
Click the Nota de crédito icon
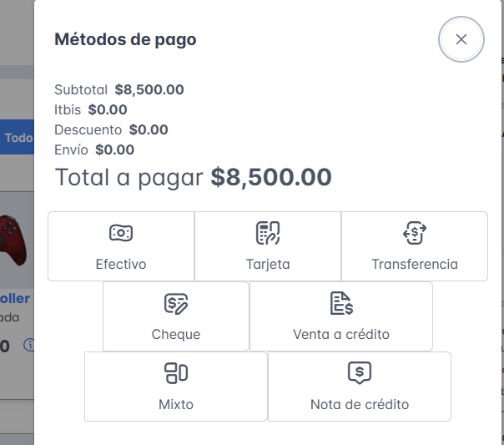pyautogui.click(x=360, y=372)
